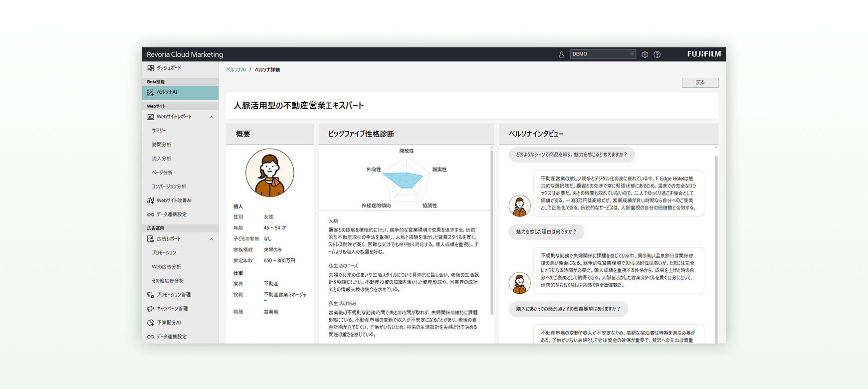Select Web広告分析 menu item
The height and width of the screenshot is (389, 868).
pyautogui.click(x=166, y=267)
